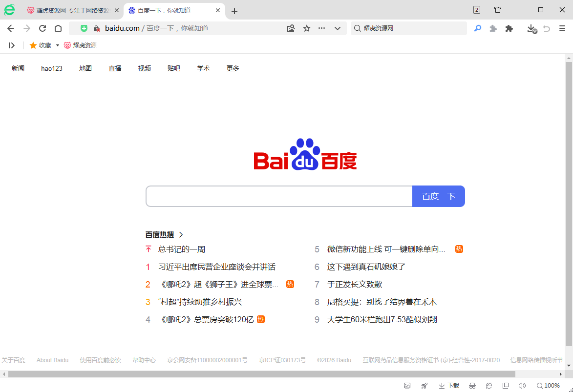573x392 pixels.
Task: Switch browser kernel mode via the status bar icon
Action: pos(488,386)
